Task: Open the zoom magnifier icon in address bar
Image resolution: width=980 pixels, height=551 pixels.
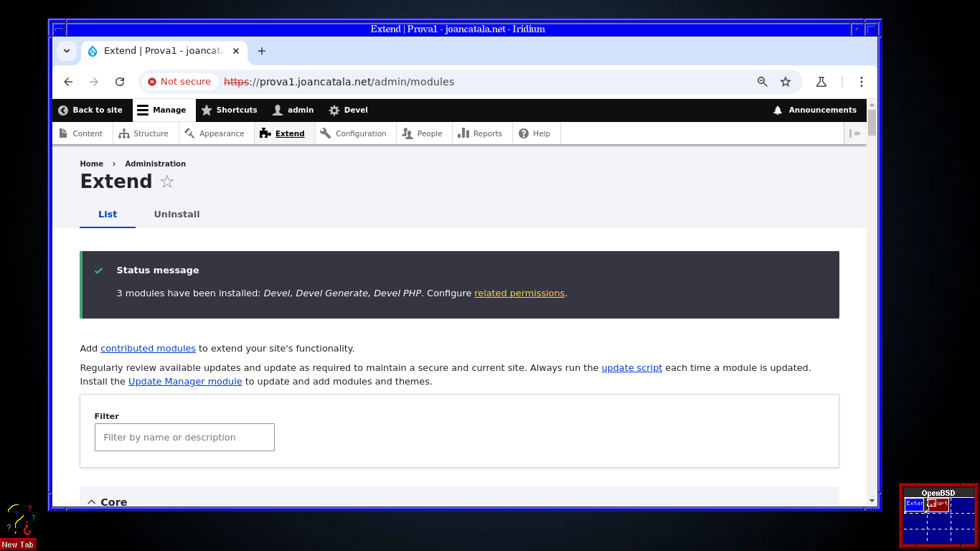Action: coord(763,82)
